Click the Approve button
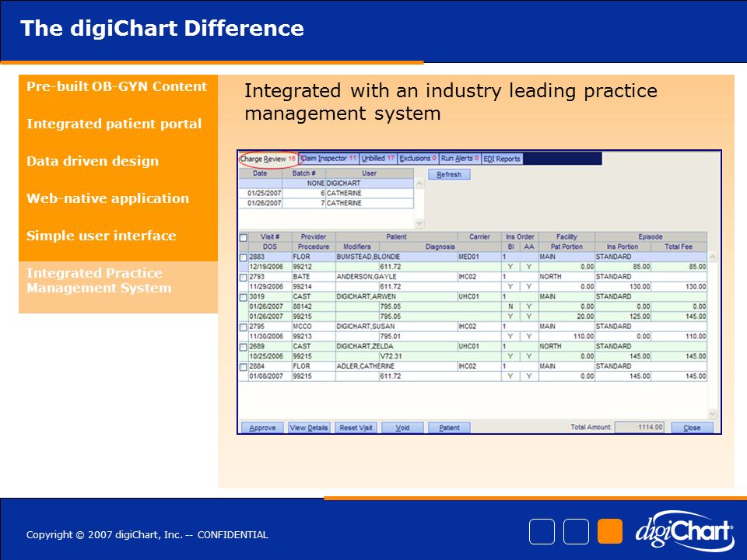The width and height of the screenshot is (747, 560). [262, 428]
